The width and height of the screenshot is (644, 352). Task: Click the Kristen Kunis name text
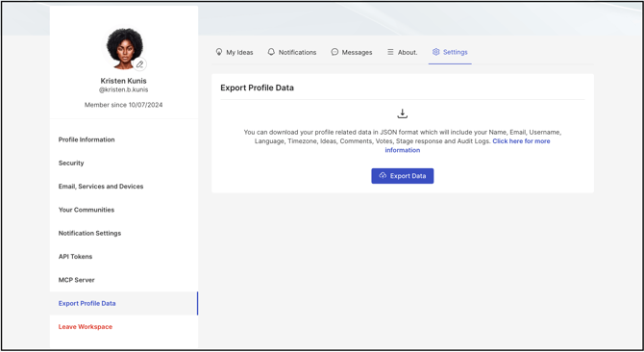(124, 81)
